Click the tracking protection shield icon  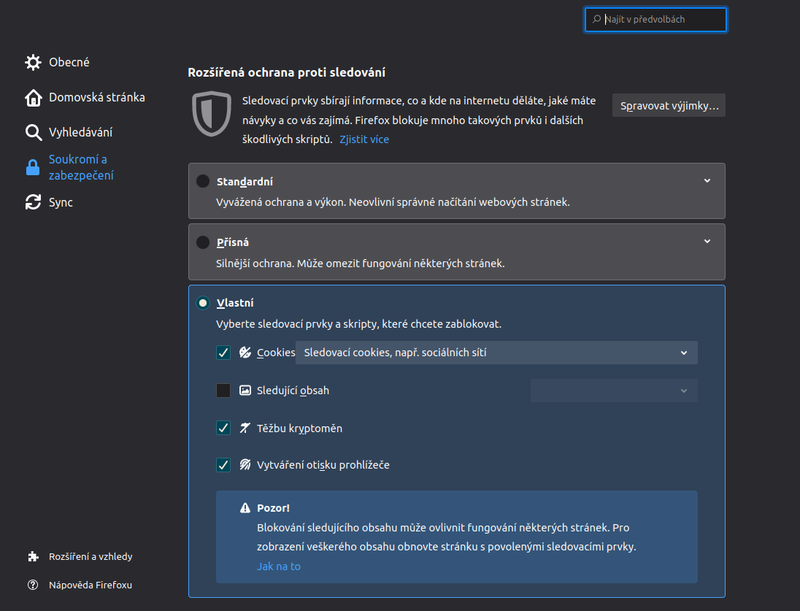click(x=210, y=114)
